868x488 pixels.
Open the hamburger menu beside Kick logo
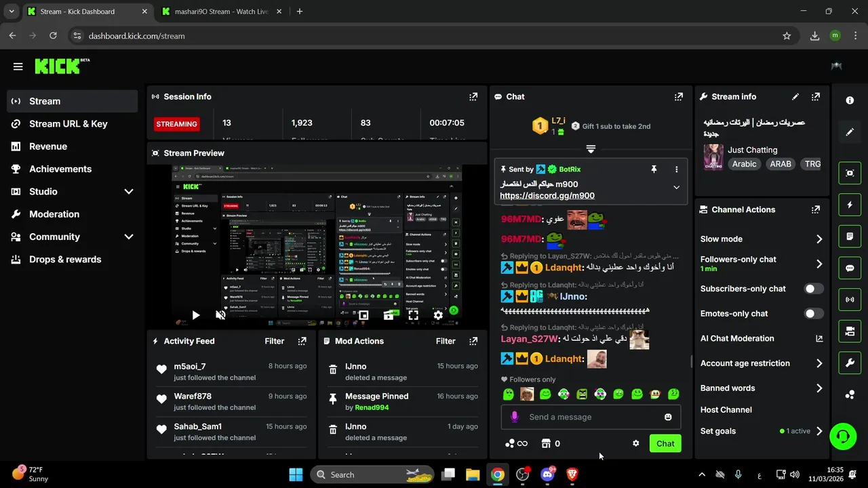coord(18,66)
